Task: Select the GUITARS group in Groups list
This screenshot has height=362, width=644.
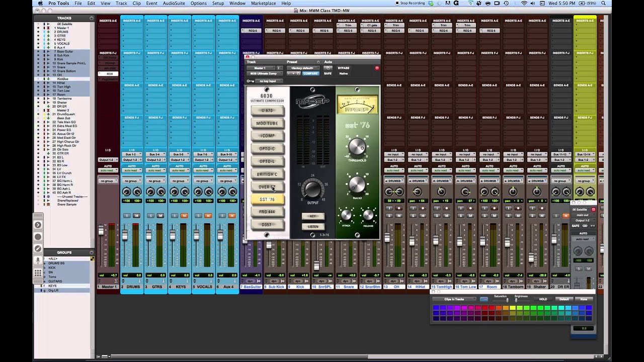Action: tap(55, 282)
